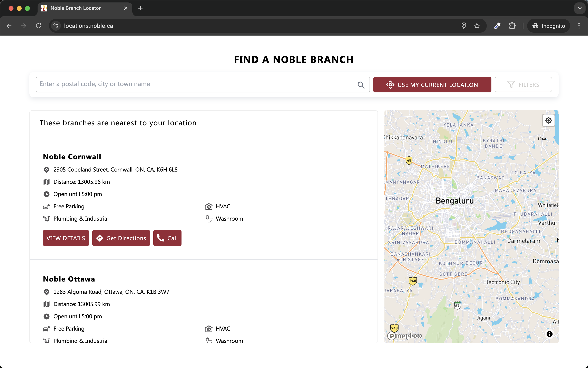Screen dimensions: 588x368
Task: Select the Noble Cornwall heading
Action: point(72,157)
